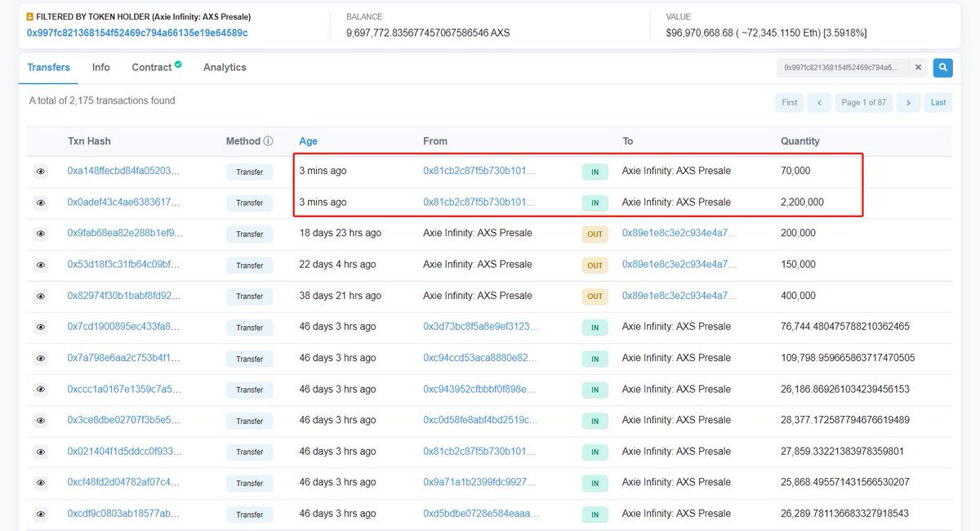Open transaction 0xccc1a0167e1359c7a5

coord(122,389)
